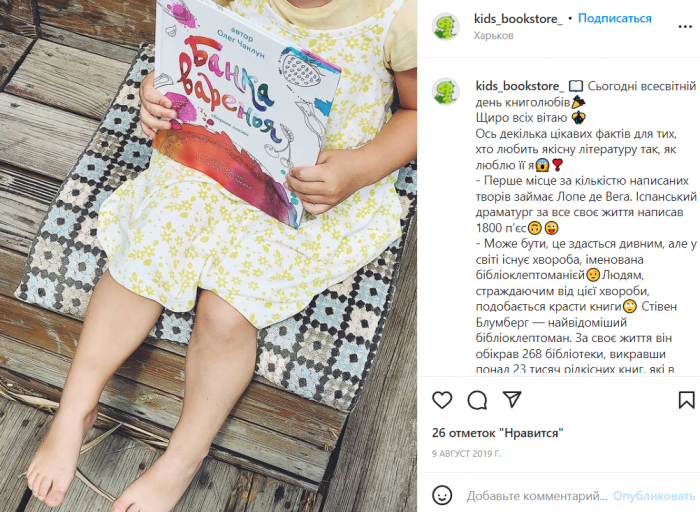The image size is (700, 512).
Task: Like the post with heart icon
Action: tap(442, 400)
